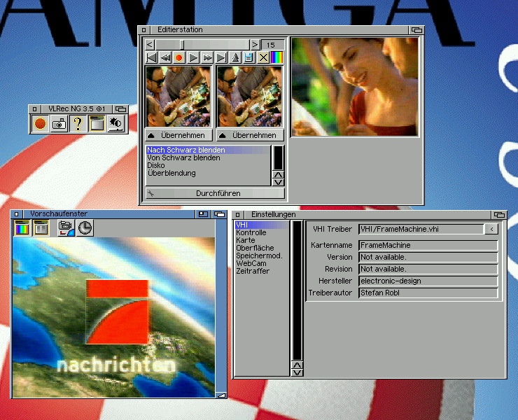The width and height of the screenshot is (518, 420).
Task: Click the Vorschaufenster window depth gadget
Action: coord(219,214)
